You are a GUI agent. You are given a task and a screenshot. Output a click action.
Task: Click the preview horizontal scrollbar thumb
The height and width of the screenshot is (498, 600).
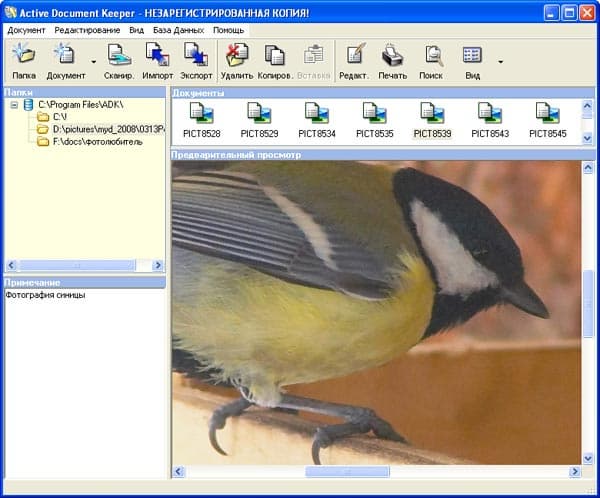347,472
